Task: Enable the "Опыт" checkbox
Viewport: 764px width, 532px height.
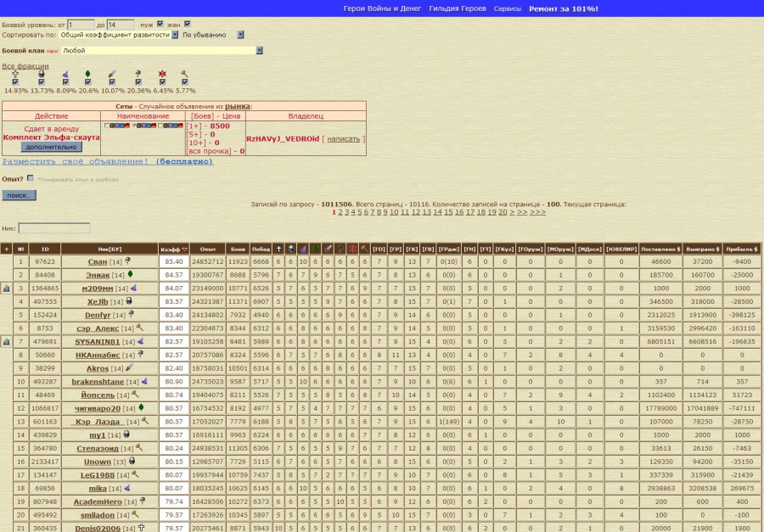Action: click(31, 178)
